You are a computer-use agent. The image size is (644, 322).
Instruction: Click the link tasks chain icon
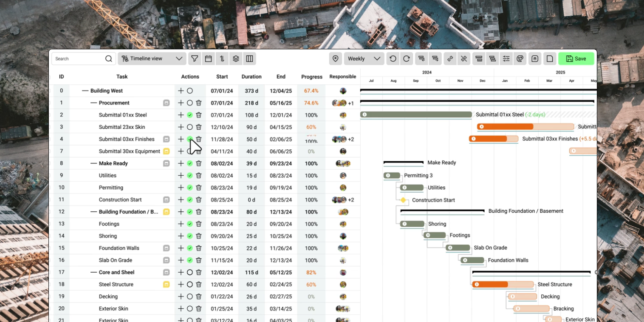[x=450, y=59]
